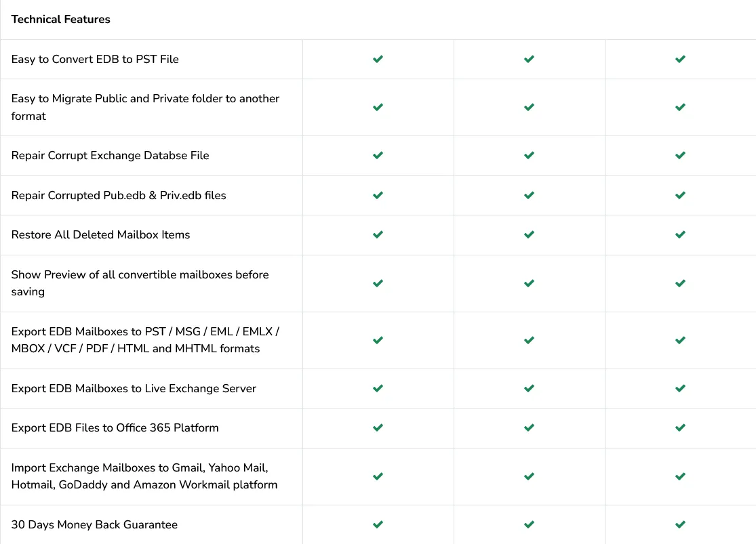
Task: Click the Technical Features heading
Action: 61,19
